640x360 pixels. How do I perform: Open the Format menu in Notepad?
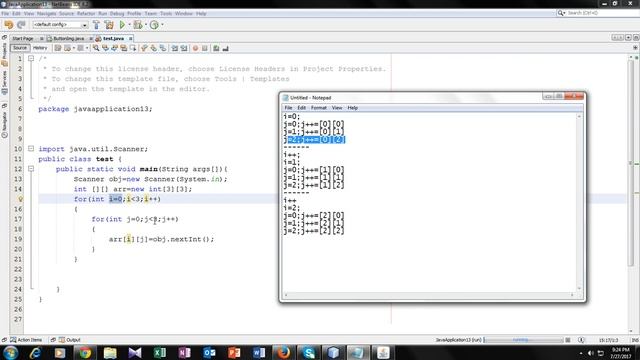tap(318, 108)
